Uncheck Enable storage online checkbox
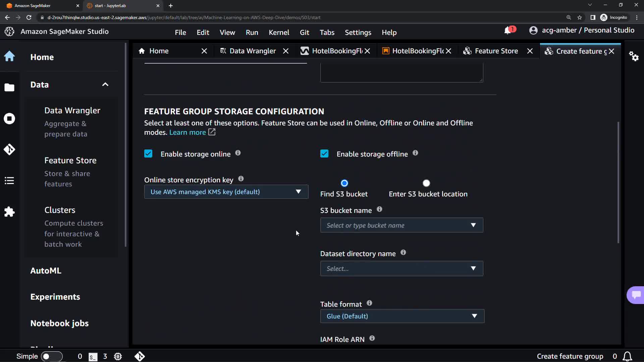The width and height of the screenshot is (644, 362). (x=148, y=154)
